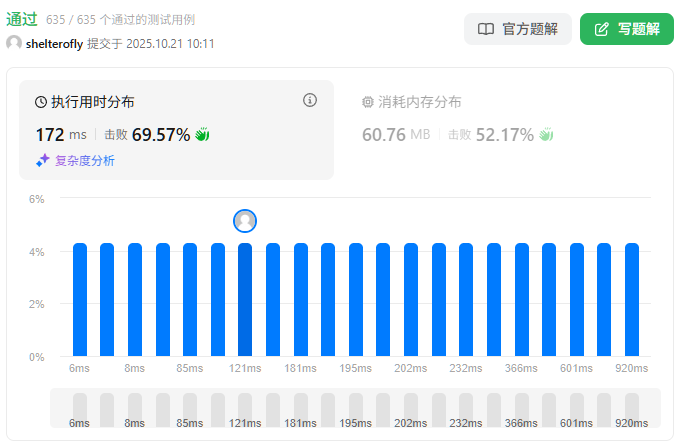This screenshot has height=447, width=680.
Task: Click the clapping hands icon after 52.17%
Action: [546, 134]
